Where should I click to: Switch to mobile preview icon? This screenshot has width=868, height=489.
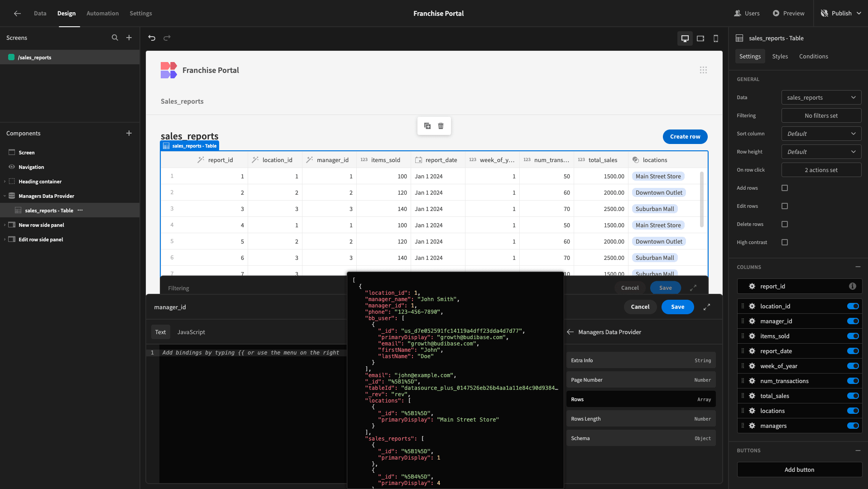coord(715,38)
